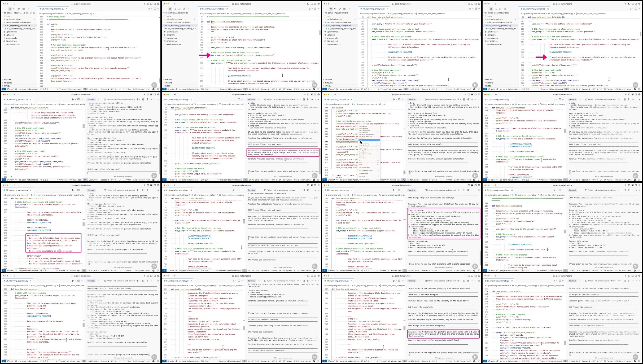Open run dropdown arrow beside play, Ln 12 window
The width and height of the screenshot is (643, 364).
(152, 9)
